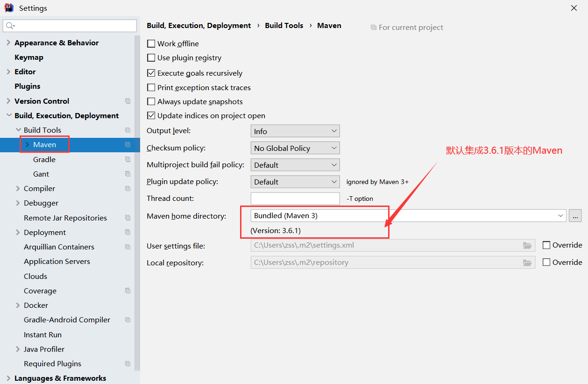588x384 pixels.
Task: Expand the Docker node
Action: coord(18,305)
